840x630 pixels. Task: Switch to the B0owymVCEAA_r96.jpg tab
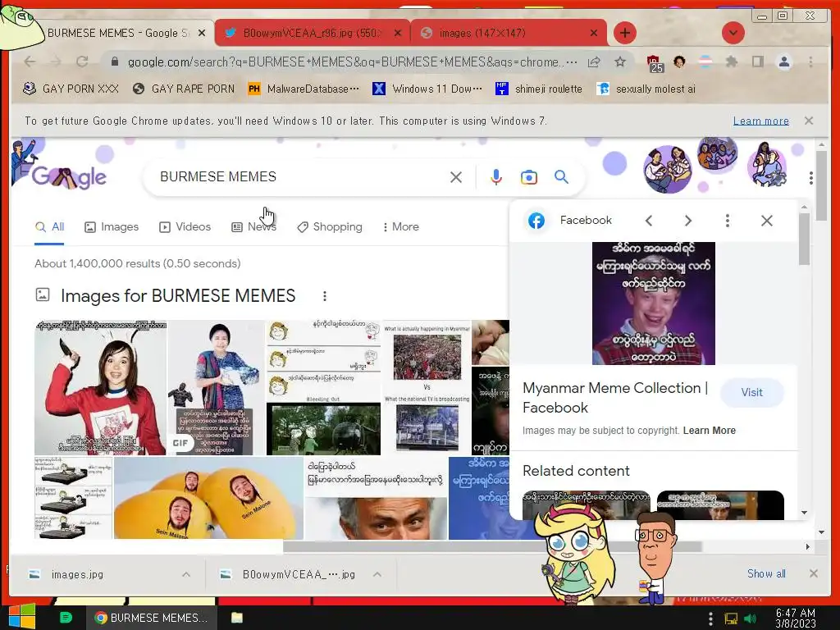click(313, 33)
